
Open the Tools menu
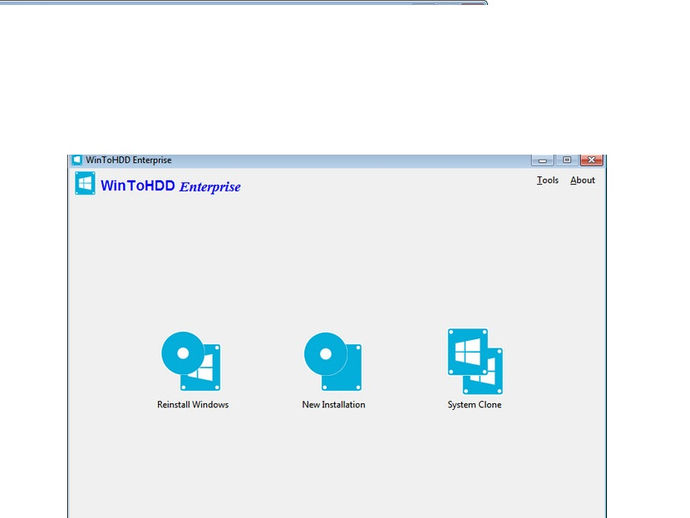pos(547,180)
